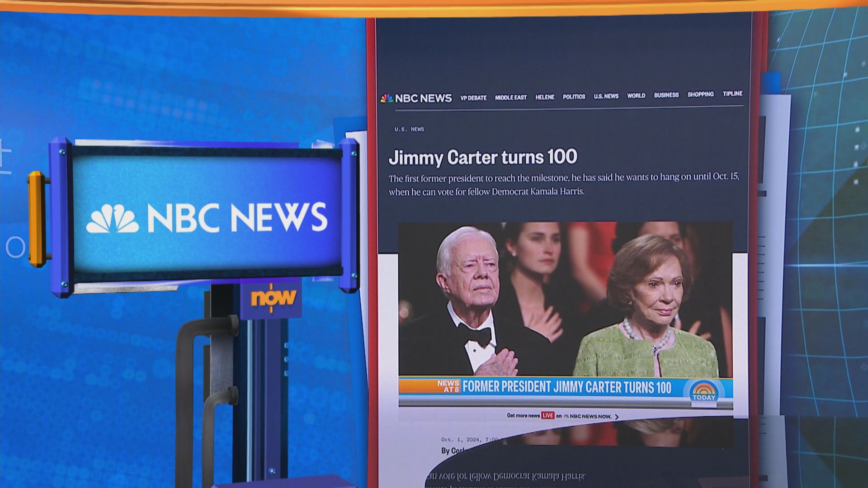This screenshot has width=868, height=488.
Task: Select Business in the navigation bar
Action: pyautogui.click(x=666, y=95)
